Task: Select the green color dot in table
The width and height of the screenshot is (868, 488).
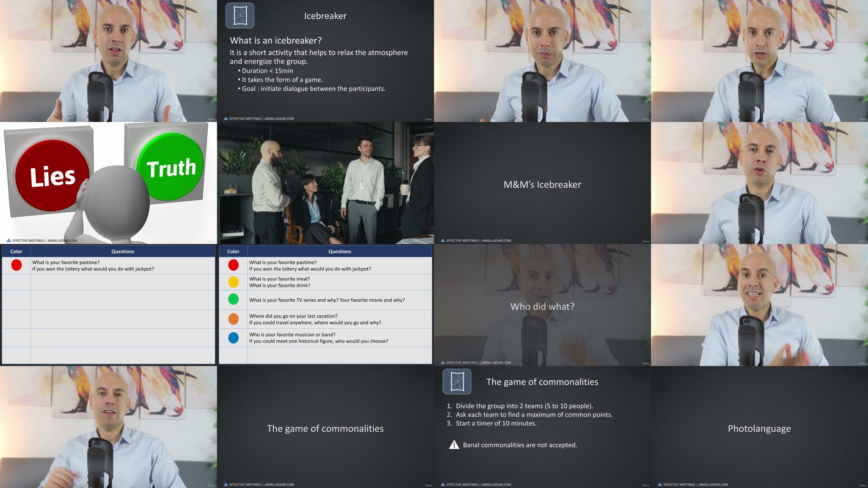Action: click(x=233, y=299)
